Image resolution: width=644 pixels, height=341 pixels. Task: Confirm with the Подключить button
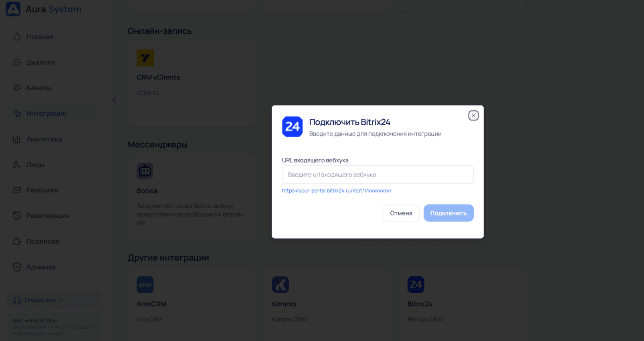pyautogui.click(x=448, y=213)
